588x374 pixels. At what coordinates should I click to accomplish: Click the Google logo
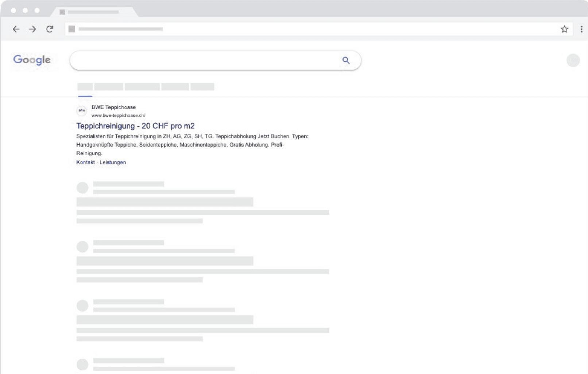32,60
